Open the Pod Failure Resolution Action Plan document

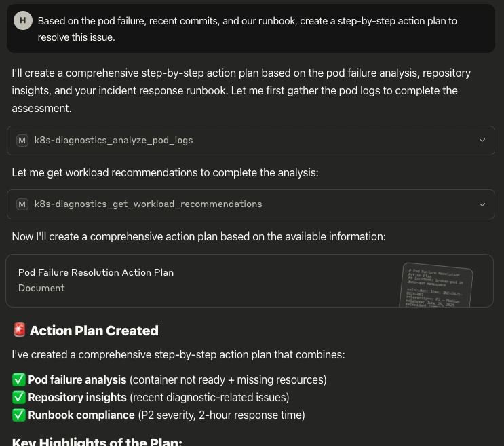(250, 281)
